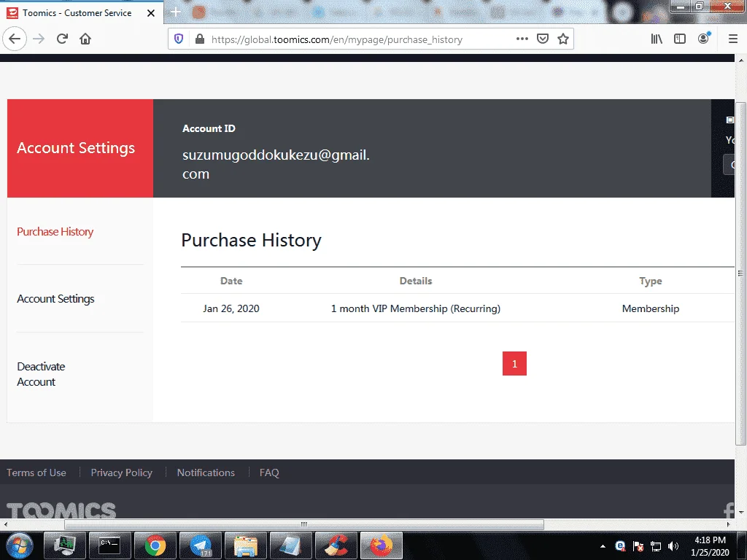This screenshot has width=747, height=560.
Task: Show hidden system tray icons arrow
Action: [603, 546]
